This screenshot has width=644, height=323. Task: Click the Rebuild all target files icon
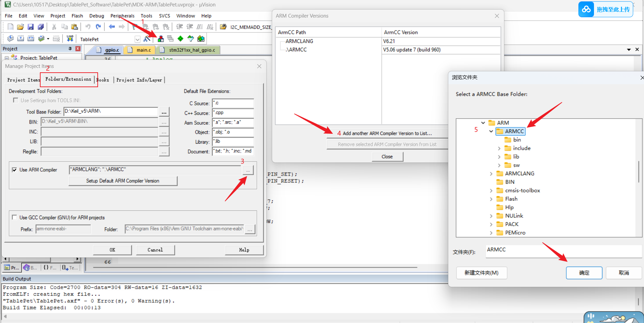pos(31,38)
